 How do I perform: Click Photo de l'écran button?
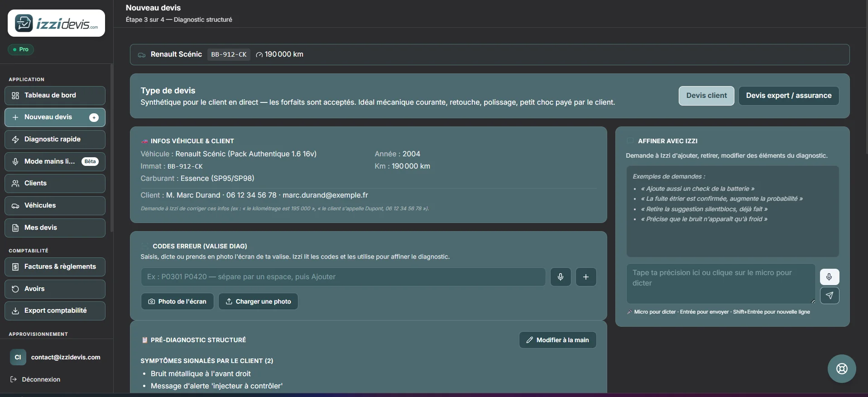177,301
